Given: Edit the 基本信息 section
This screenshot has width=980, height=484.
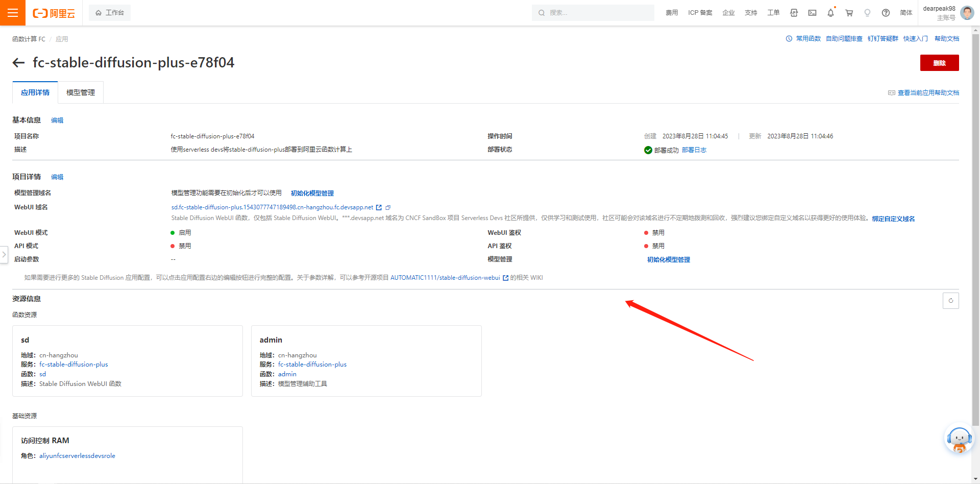Looking at the screenshot, I should (x=57, y=120).
